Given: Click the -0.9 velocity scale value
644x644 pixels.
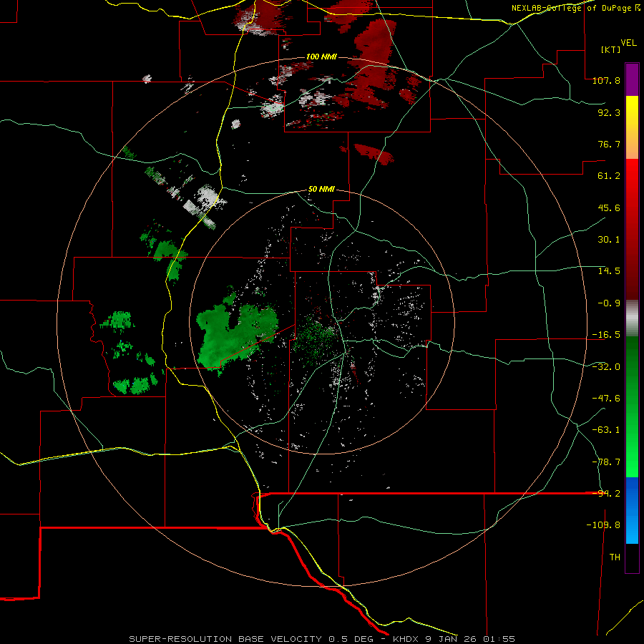Looking at the screenshot, I should 609,303.
